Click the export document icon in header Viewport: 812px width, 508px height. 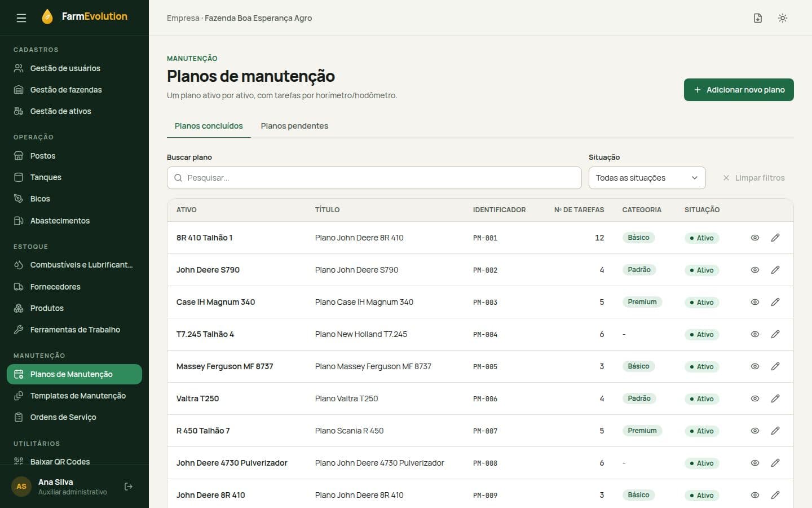point(758,18)
